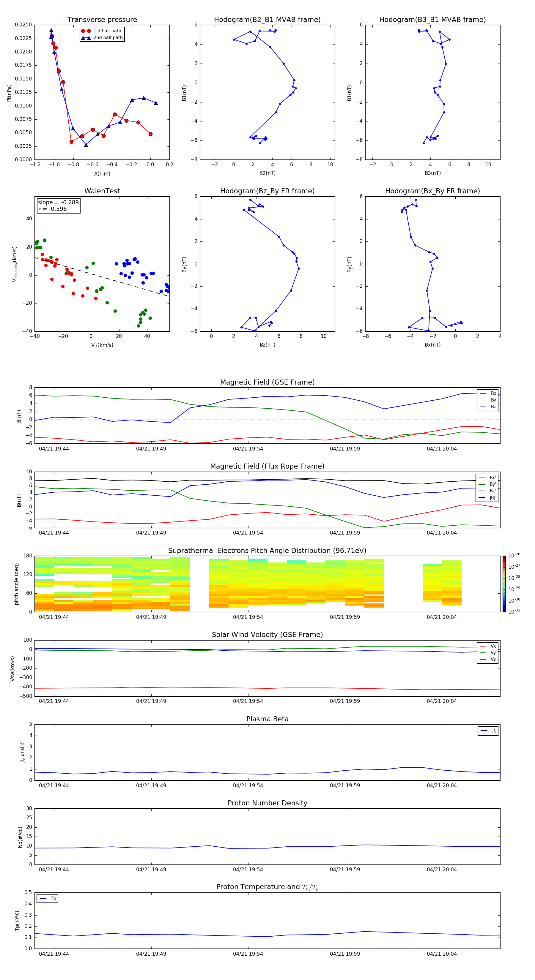Click the 'pitch angle (deg)' axis label
Screen dimensions: 535x980
16,584
